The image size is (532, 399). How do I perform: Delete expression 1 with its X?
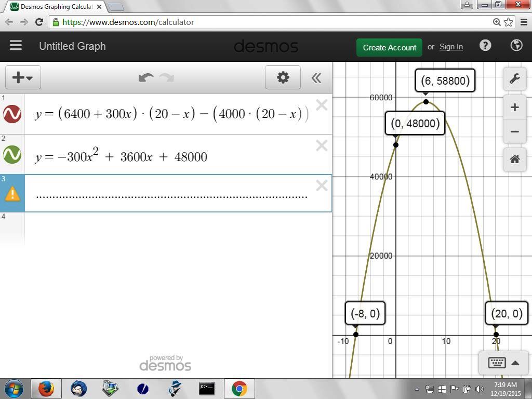[321, 105]
